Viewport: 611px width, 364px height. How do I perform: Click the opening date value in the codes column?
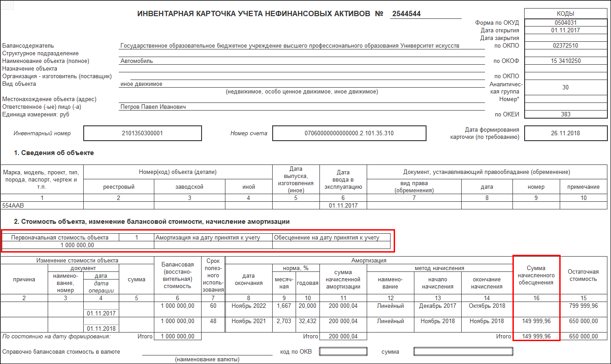click(x=566, y=30)
